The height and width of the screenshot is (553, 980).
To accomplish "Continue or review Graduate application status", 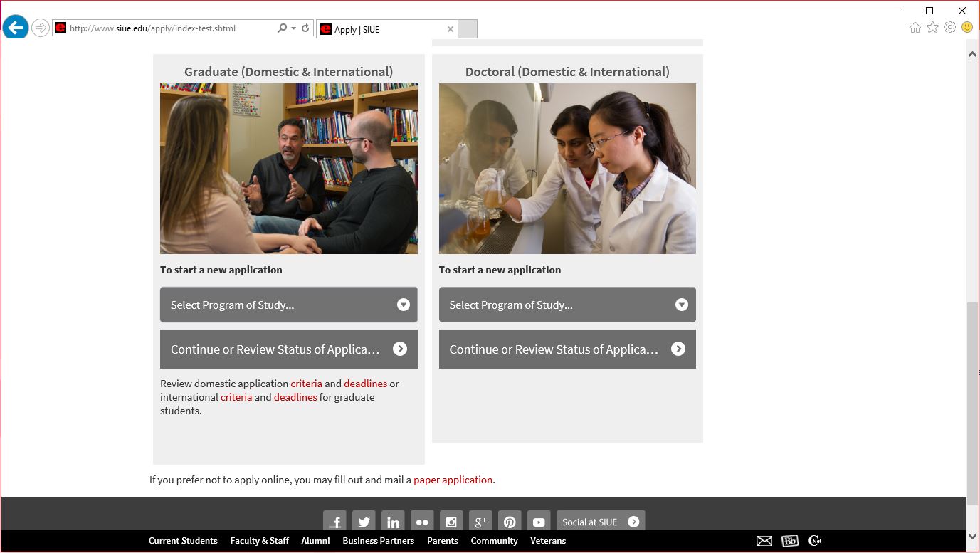I will 288,349.
